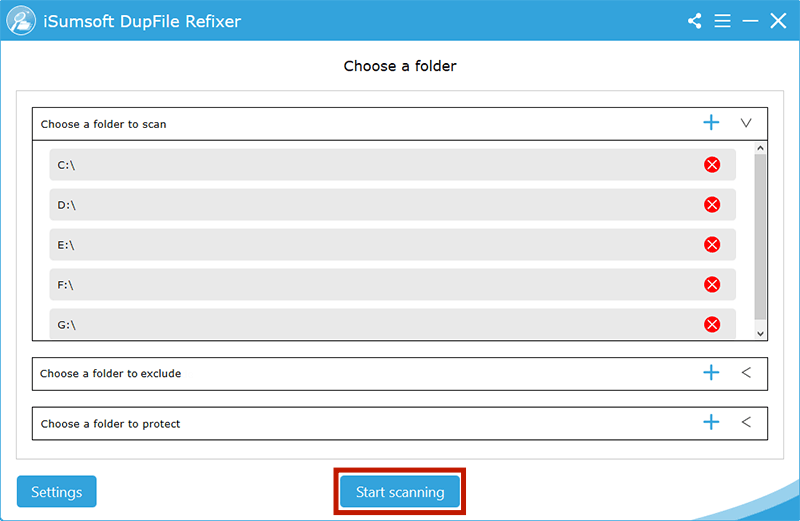The height and width of the screenshot is (521, 800).
Task: Remove the C:\ drive from scan list
Action: click(x=712, y=165)
